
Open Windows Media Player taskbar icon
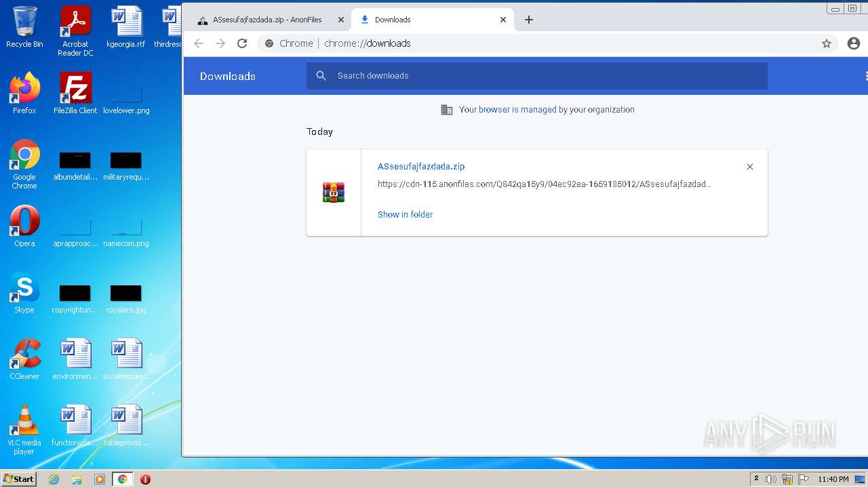coord(100,479)
